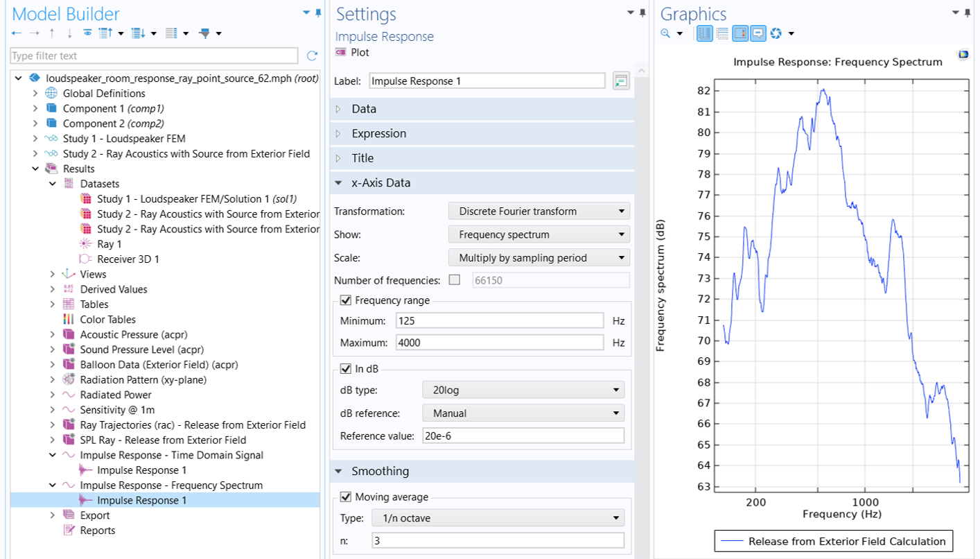Click the Plot icon in Settings
This screenshot has height=559, width=980.
point(340,52)
